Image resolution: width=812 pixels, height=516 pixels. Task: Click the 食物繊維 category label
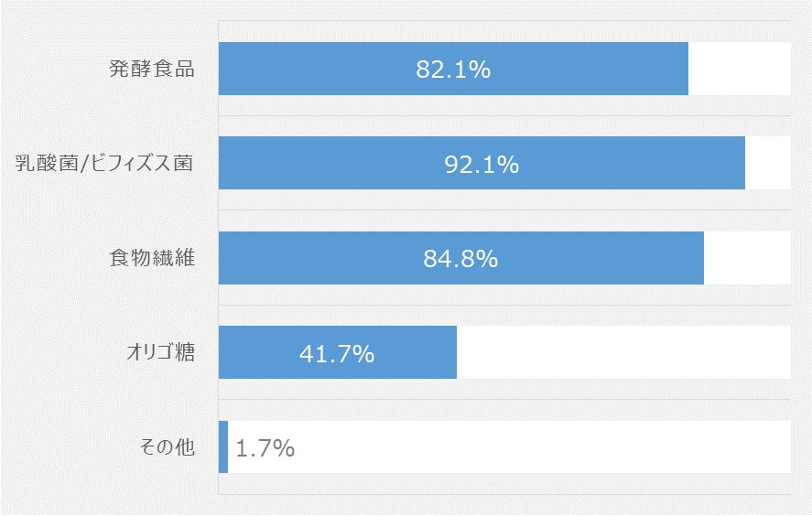[x=152, y=258]
